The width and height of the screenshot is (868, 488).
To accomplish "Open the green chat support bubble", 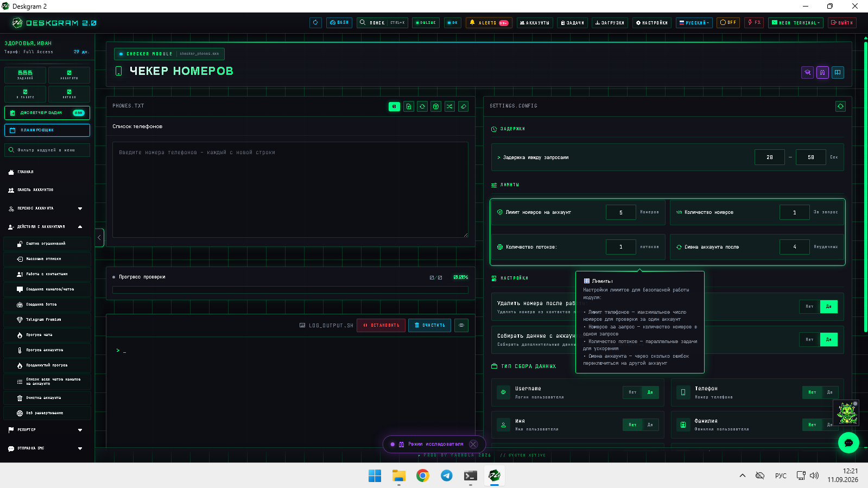I will click(x=848, y=442).
